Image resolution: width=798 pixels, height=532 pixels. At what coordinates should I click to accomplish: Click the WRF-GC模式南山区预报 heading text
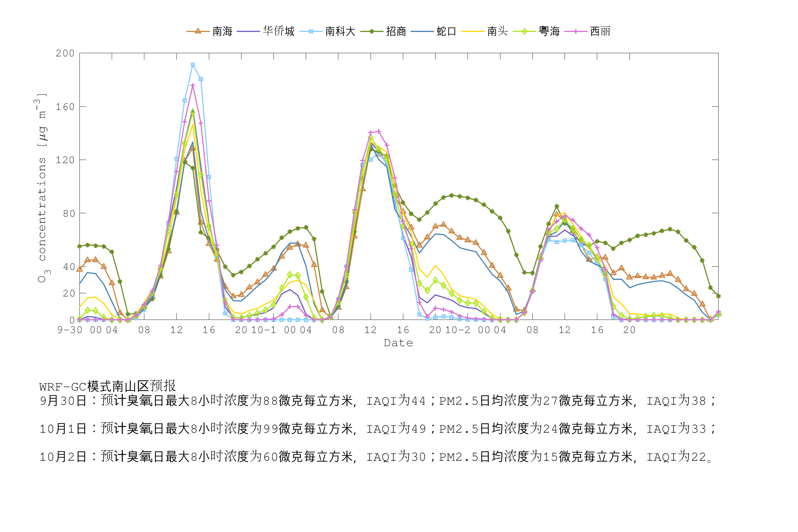(x=107, y=386)
